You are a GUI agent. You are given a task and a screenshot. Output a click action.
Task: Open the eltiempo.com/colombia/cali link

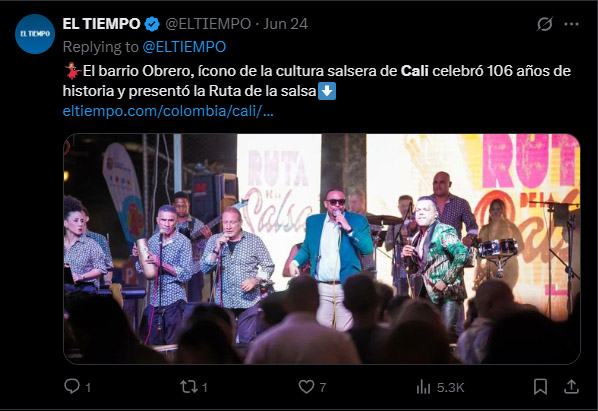pyautogui.click(x=168, y=111)
